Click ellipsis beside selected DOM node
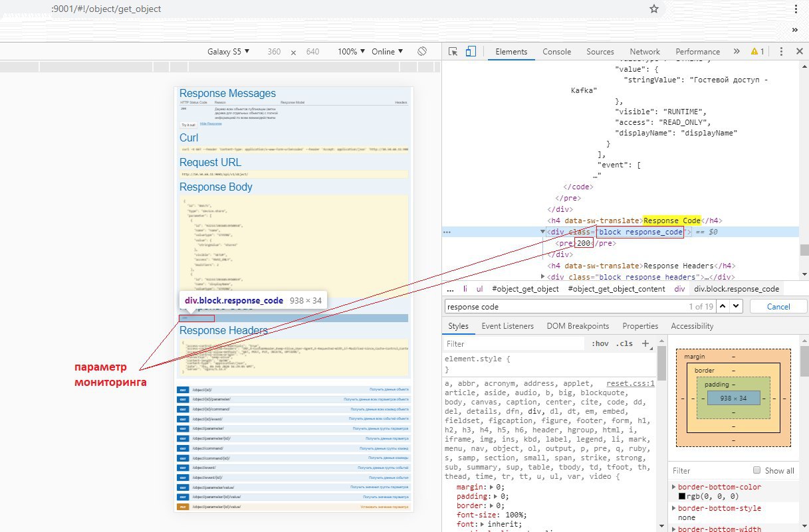809x532 pixels. [447, 232]
